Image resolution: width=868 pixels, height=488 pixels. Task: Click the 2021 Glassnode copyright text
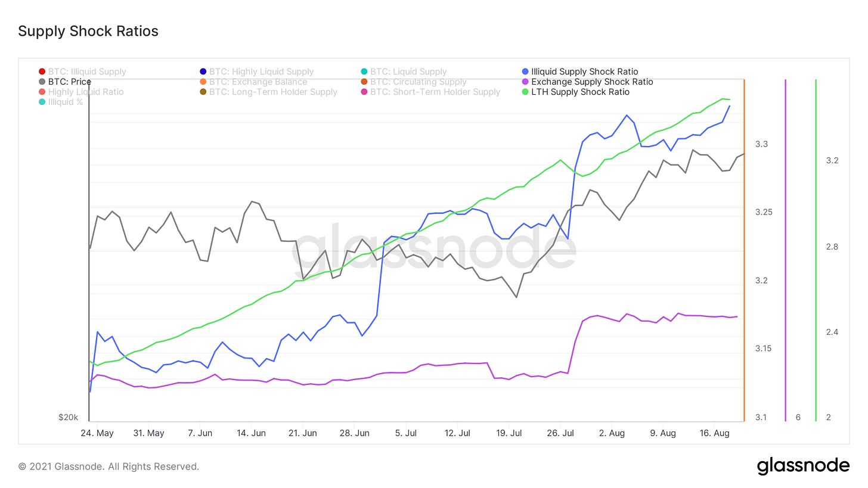[108, 467]
